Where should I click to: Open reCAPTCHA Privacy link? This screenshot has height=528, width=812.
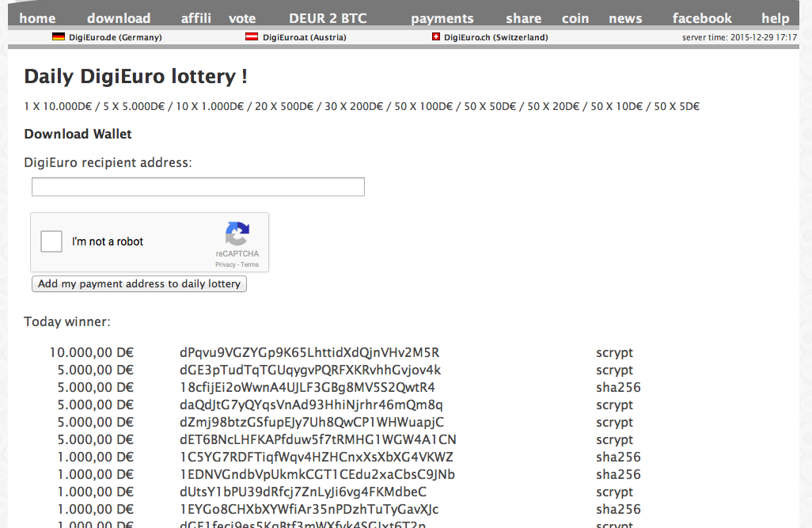click(226, 264)
